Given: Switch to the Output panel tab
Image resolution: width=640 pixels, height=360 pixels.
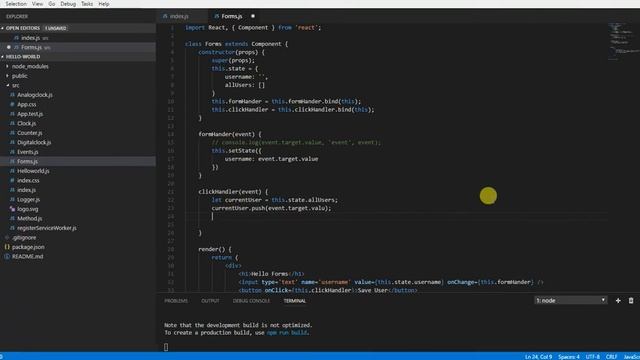Looking at the screenshot, I should pos(210,301).
